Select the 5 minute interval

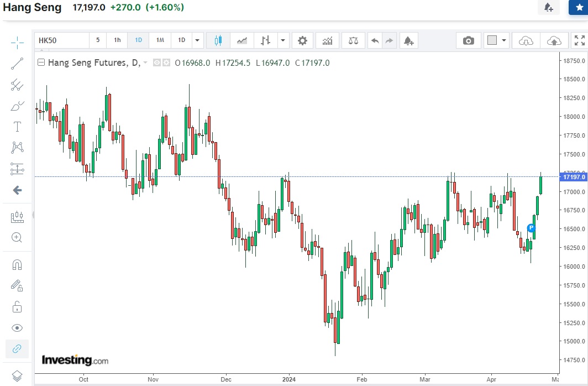pos(98,40)
